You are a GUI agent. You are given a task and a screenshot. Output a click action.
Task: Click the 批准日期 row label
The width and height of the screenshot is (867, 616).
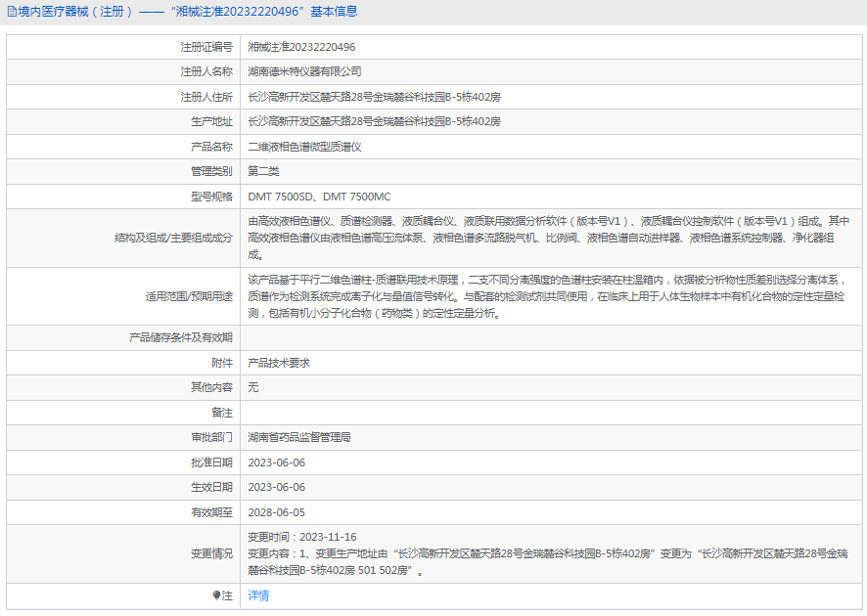pyautogui.click(x=211, y=462)
